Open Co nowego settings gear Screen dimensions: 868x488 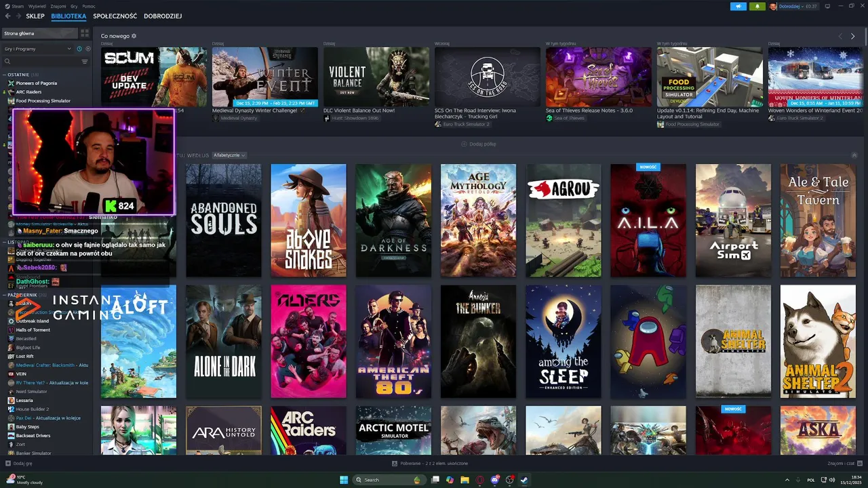[134, 36]
